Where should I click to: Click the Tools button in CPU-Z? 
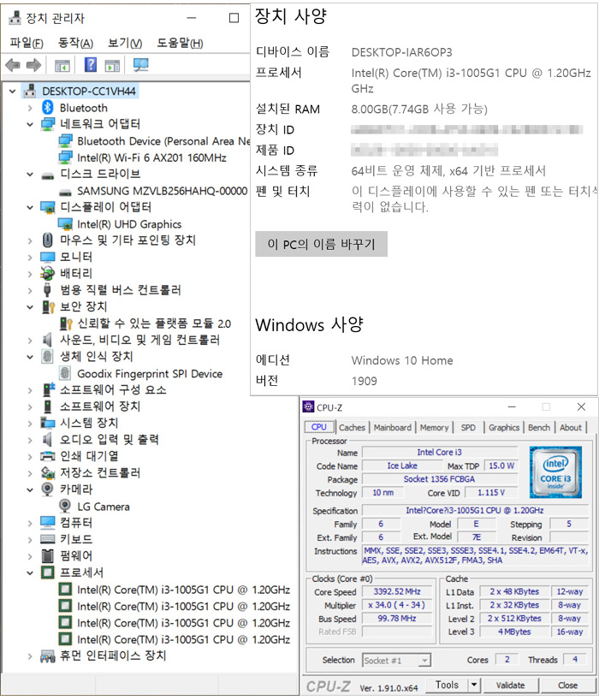[x=447, y=685]
